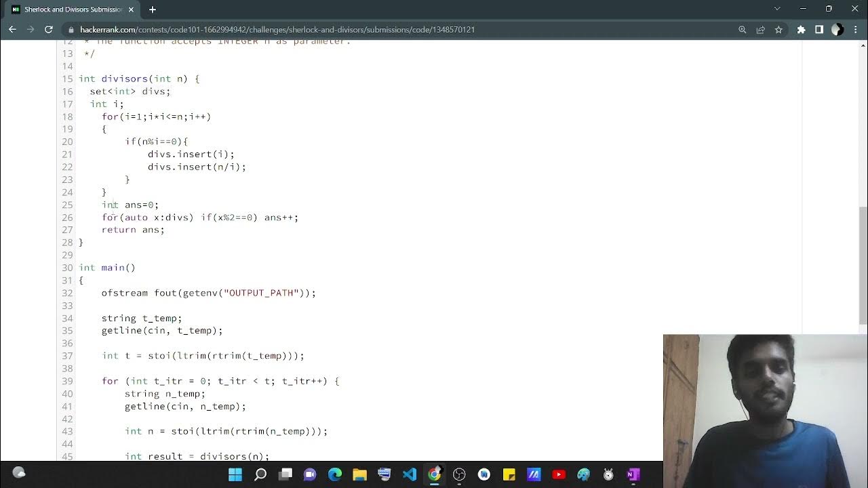868x488 pixels.
Task: Click the 'int t = stoi' line
Action: point(203,356)
